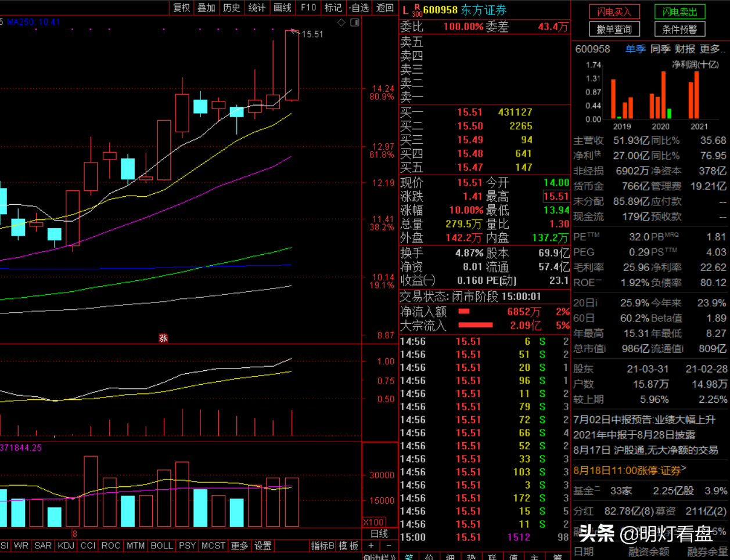
Task: Select the PSY indicator tab
Action: (x=187, y=546)
